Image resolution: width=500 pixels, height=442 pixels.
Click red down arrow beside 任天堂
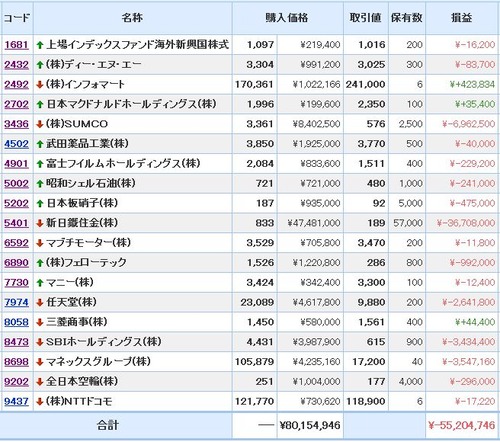tap(40, 303)
